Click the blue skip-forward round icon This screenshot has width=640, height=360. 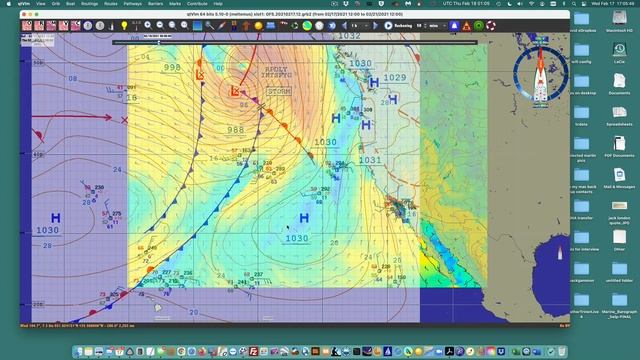click(332, 26)
